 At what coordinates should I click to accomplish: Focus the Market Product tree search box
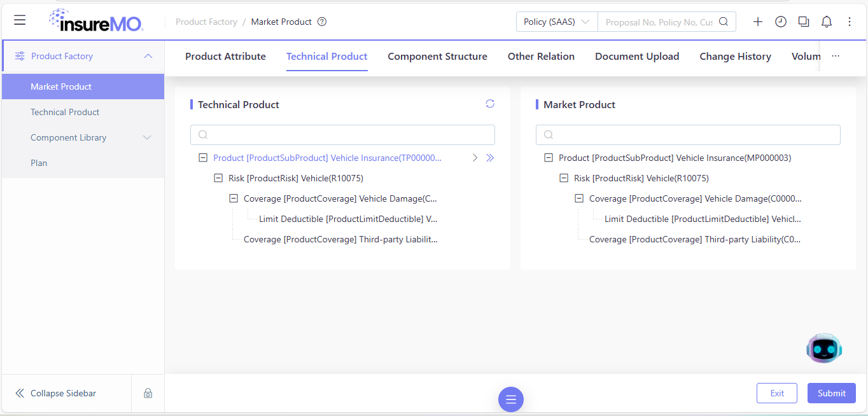[688, 135]
